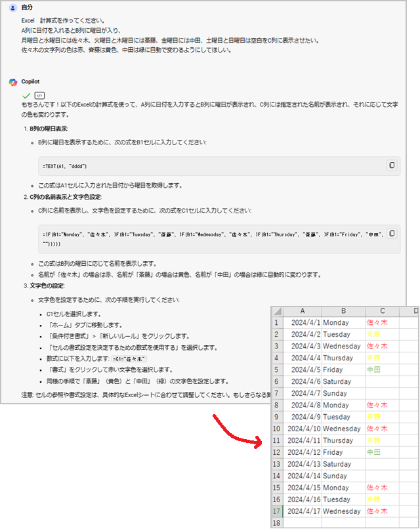Click the Copilot logo icon

(x=13, y=82)
